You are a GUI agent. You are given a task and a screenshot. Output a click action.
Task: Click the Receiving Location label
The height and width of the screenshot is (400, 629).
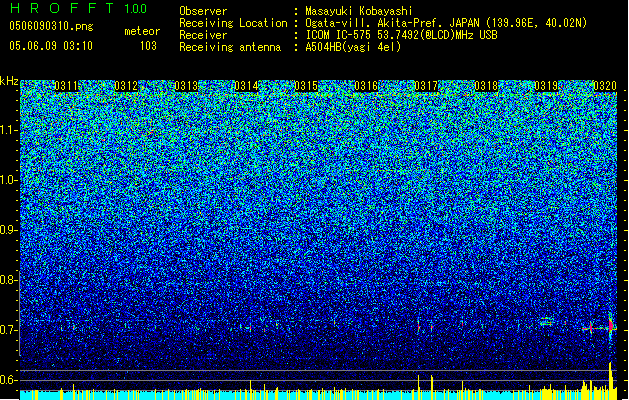233,23
